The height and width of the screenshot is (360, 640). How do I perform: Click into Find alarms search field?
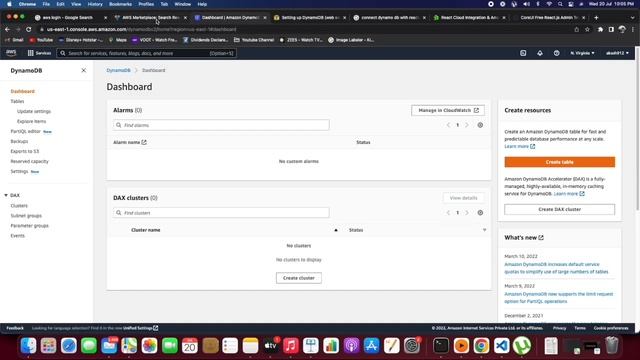(x=221, y=125)
